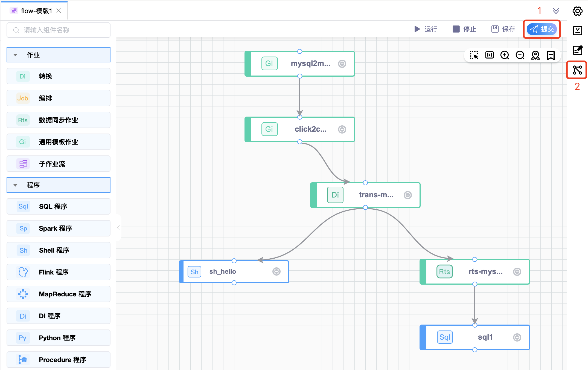The height and width of the screenshot is (370, 588).
Task: Click the bookmark icon in canvas toolbar
Action: click(551, 55)
